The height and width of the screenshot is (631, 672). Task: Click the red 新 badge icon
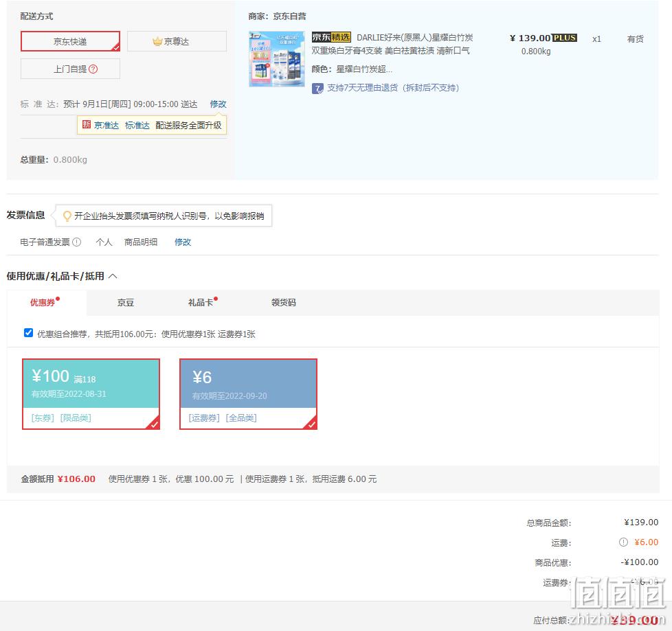87,125
